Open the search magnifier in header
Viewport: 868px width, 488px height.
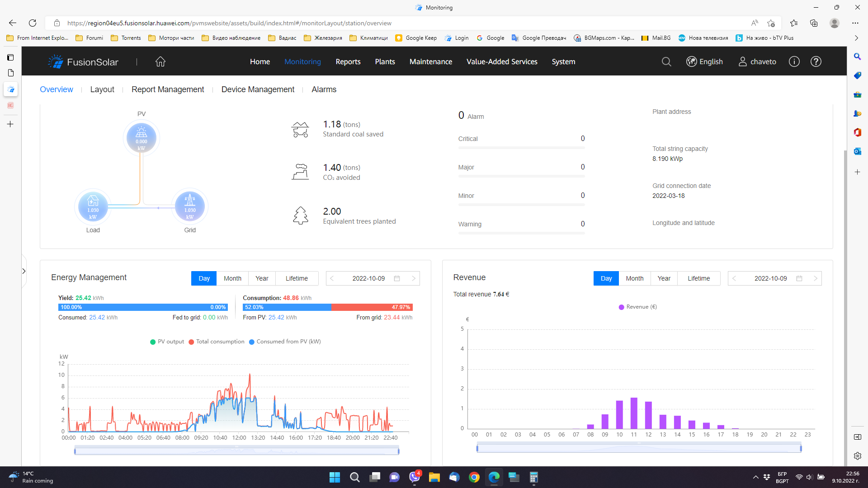pyautogui.click(x=666, y=61)
